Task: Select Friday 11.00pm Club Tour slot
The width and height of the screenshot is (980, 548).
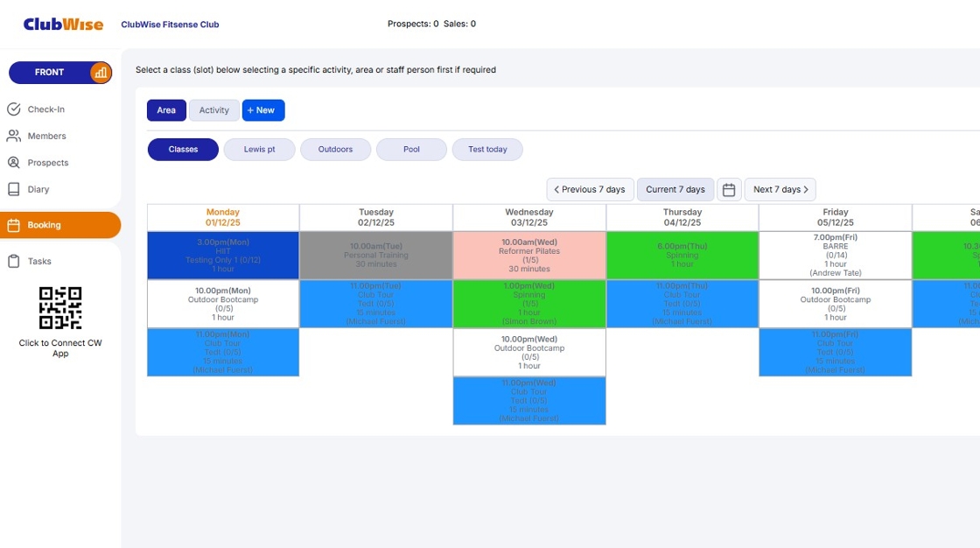Action: [836, 352]
